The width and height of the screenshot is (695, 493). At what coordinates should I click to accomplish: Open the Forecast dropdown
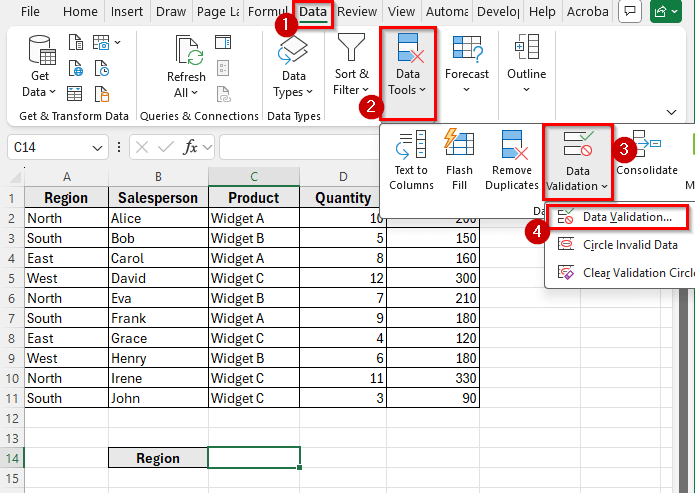467,65
